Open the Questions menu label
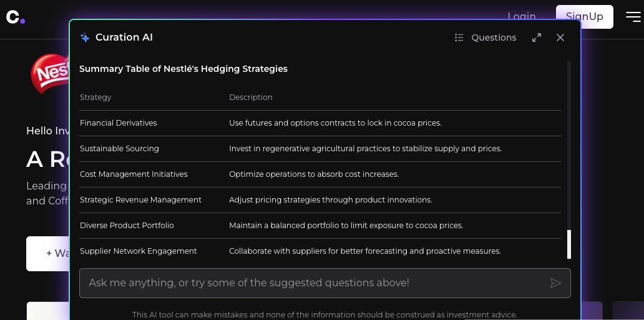This screenshot has height=320, width=644. click(x=494, y=37)
